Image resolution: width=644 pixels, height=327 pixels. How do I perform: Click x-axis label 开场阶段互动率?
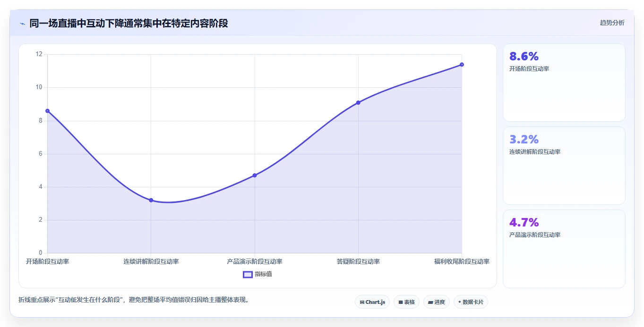(x=47, y=261)
